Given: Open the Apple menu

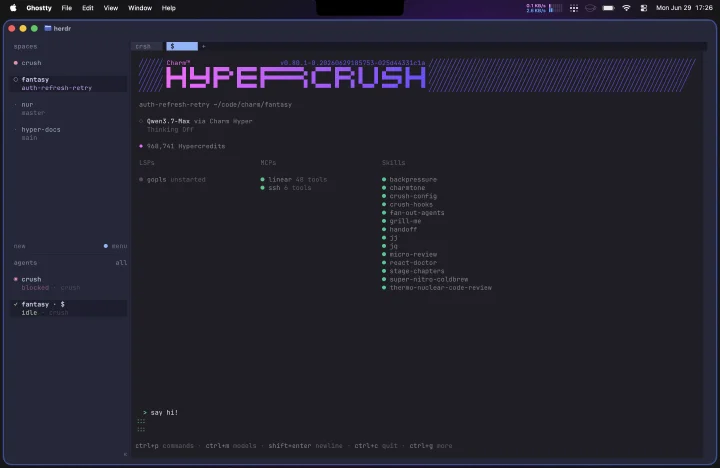Looking at the screenshot, I should pos(13,8).
